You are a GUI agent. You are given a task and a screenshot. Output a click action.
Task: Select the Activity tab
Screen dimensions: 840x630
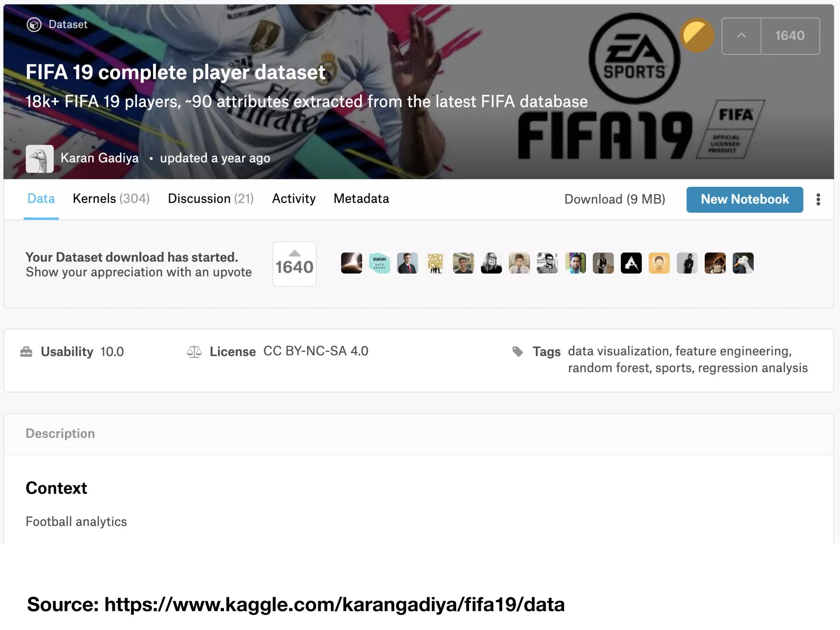tap(294, 199)
